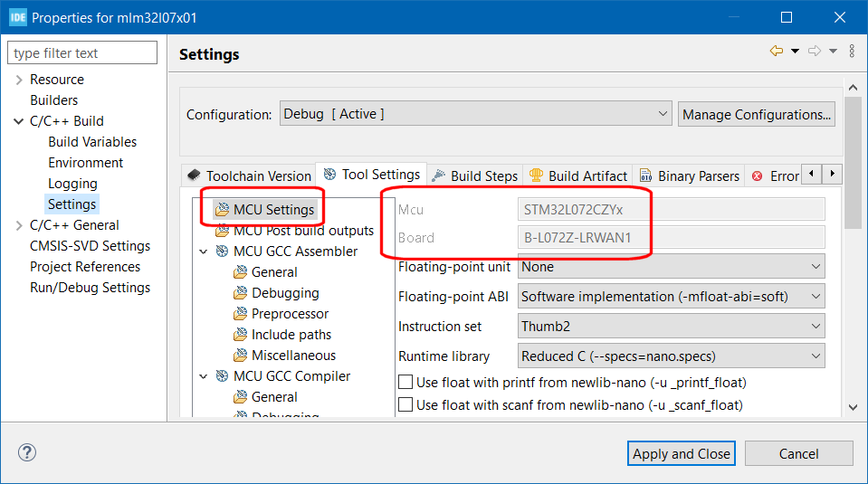Open the forward history dropdown arrow
The image size is (868, 484).
(833, 51)
